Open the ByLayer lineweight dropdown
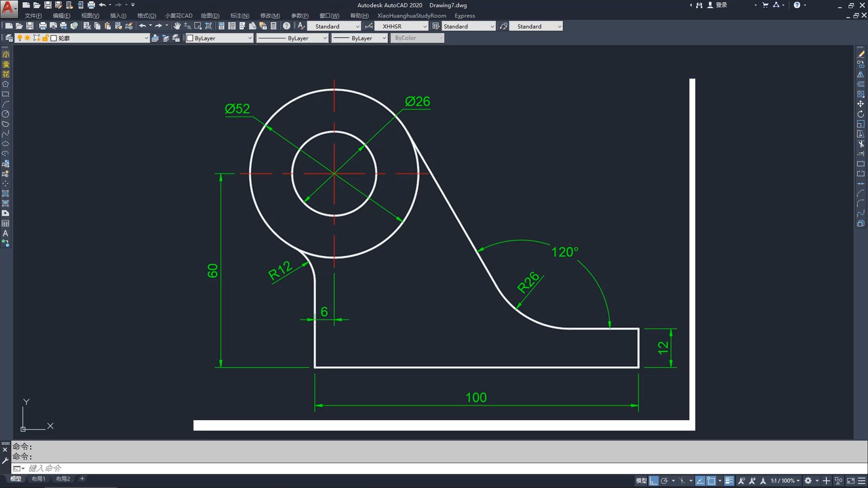 pos(360,38)
